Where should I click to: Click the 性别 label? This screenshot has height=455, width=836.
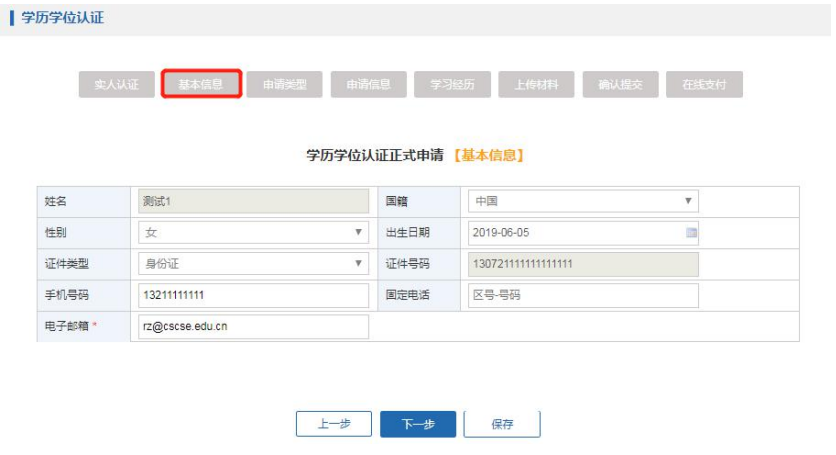(55, 233)
